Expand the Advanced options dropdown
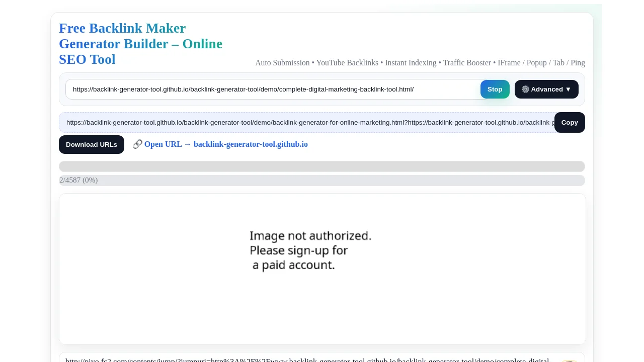Screen dimensions: 644x362 point(546,89)
